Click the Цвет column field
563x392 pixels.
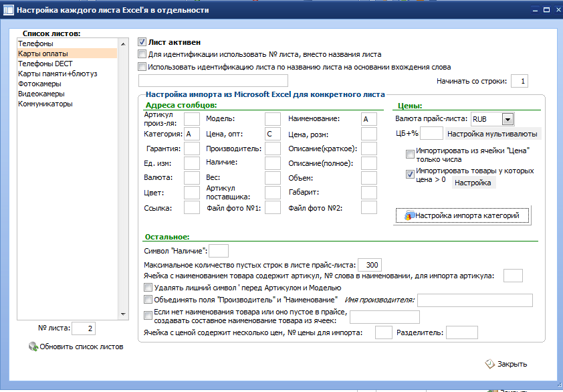pyautogui.click(x=192, y=193)
